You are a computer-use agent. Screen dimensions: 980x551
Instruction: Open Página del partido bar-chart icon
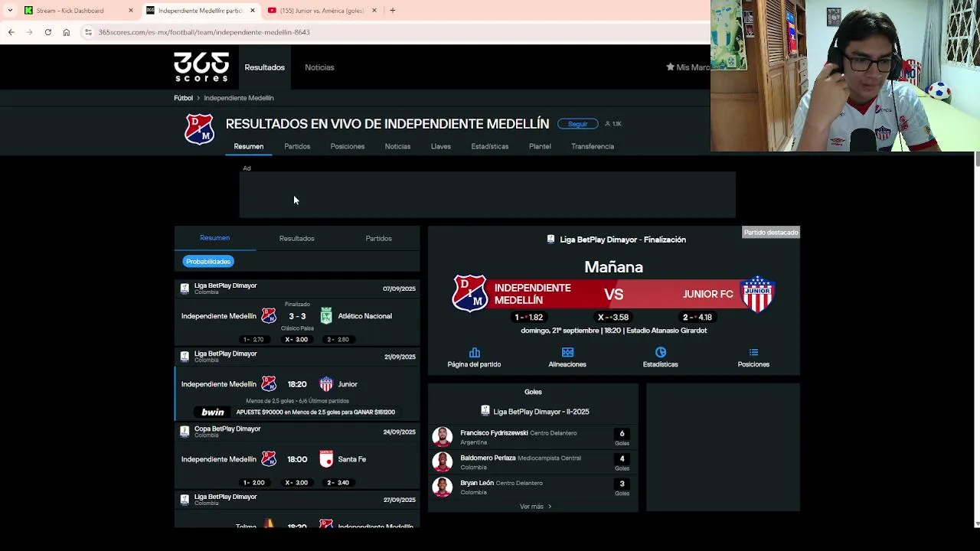point(474,352)
